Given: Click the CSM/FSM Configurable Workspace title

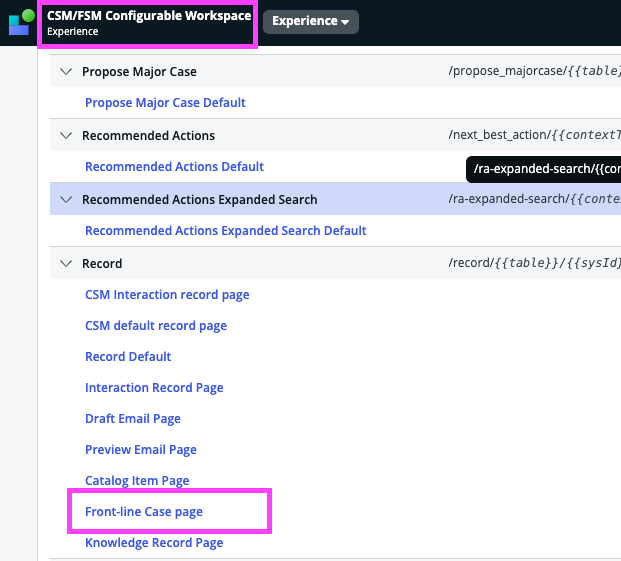Looking at the screenshot, I should pos(149,15).
